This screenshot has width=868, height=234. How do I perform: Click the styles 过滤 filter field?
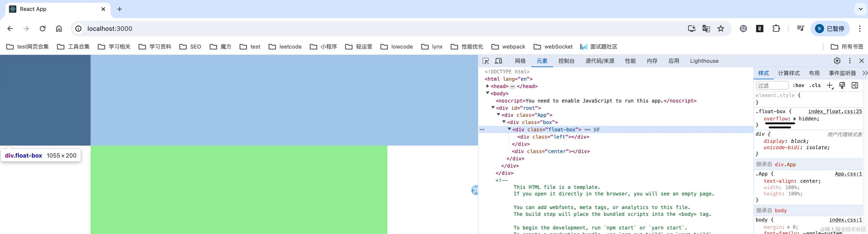(x=772, y=85)
